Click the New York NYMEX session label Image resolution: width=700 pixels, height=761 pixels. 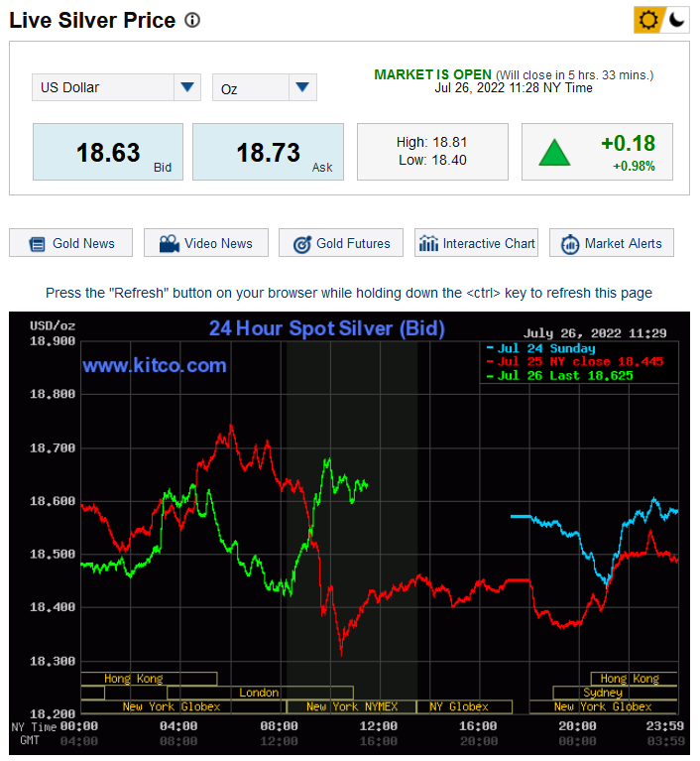[352, 706]
